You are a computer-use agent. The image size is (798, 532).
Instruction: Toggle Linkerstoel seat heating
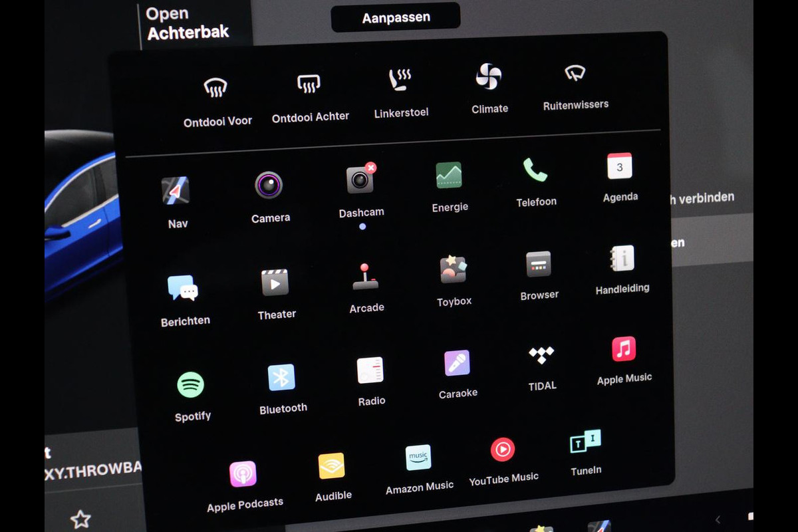coord(400,80)
